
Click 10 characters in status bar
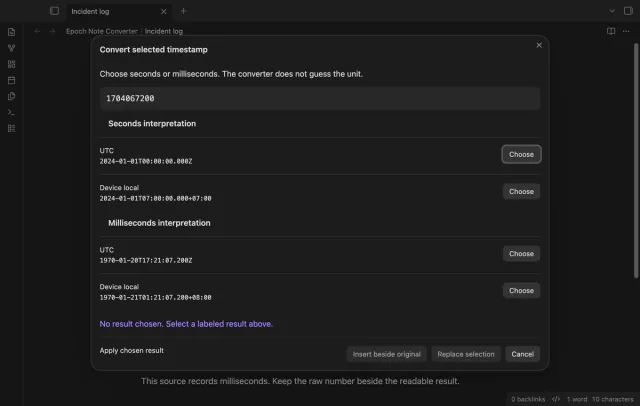612,399
